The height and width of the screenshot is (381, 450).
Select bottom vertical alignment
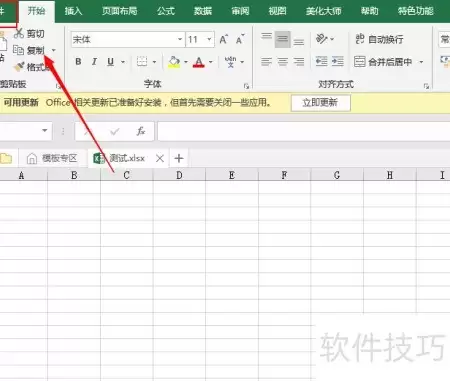tap(299, 41)
